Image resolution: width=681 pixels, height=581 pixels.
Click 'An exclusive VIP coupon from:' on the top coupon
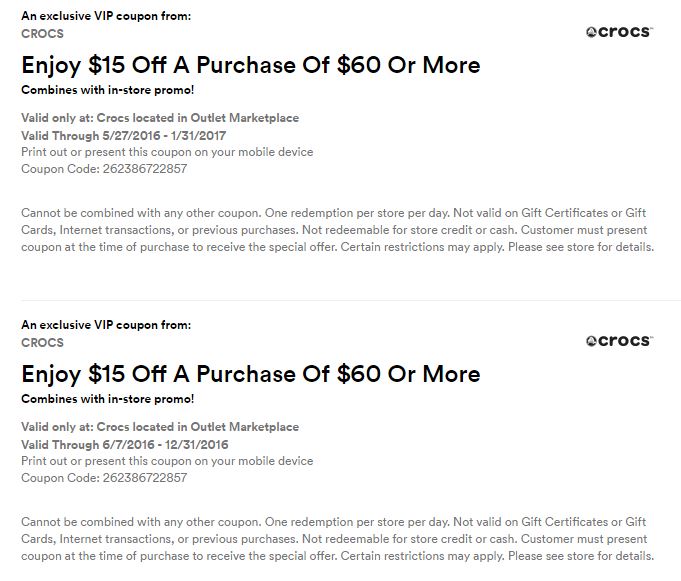pos(106,17)
